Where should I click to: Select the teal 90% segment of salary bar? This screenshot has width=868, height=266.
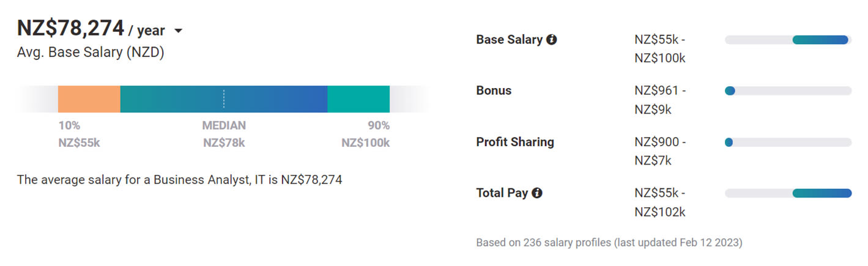point(358,99)
